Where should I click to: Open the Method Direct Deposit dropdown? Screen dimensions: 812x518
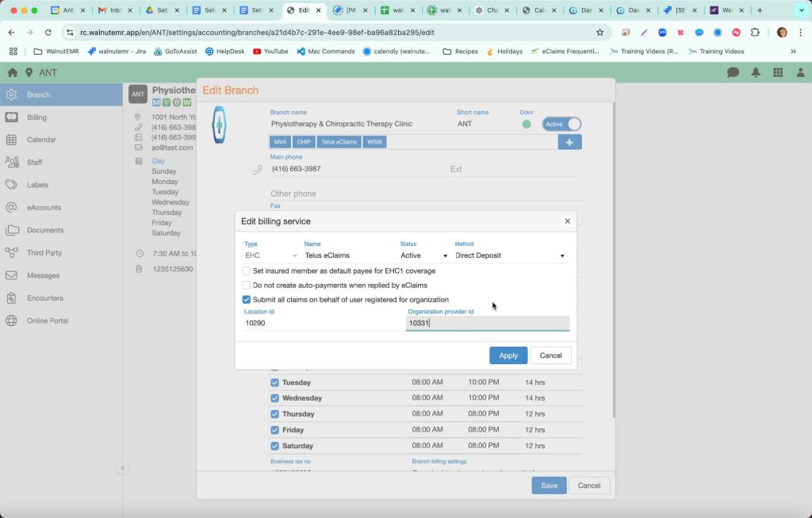[510, 256]
